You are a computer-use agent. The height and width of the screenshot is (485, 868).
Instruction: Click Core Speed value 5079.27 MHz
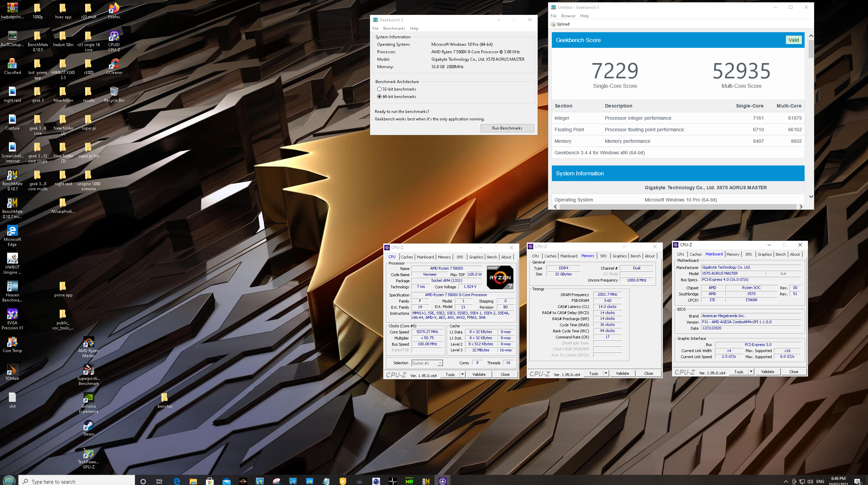pyautogui.click(x=427, y=332)
